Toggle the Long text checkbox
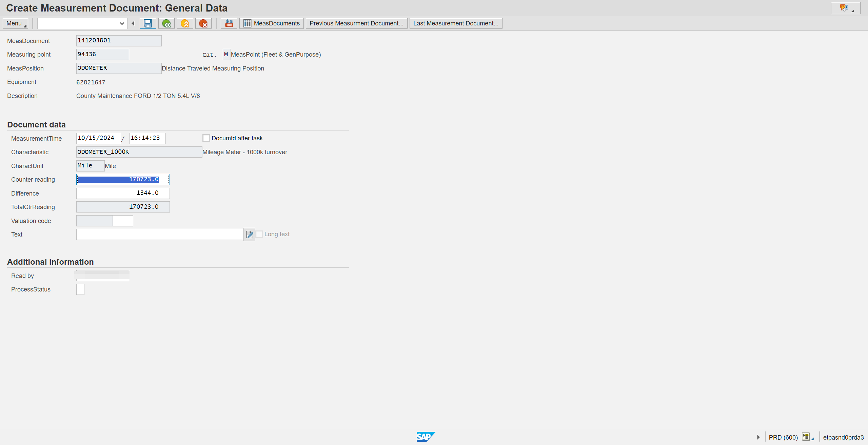The height and width of the screenshot is (445, 868). point(259,234)
